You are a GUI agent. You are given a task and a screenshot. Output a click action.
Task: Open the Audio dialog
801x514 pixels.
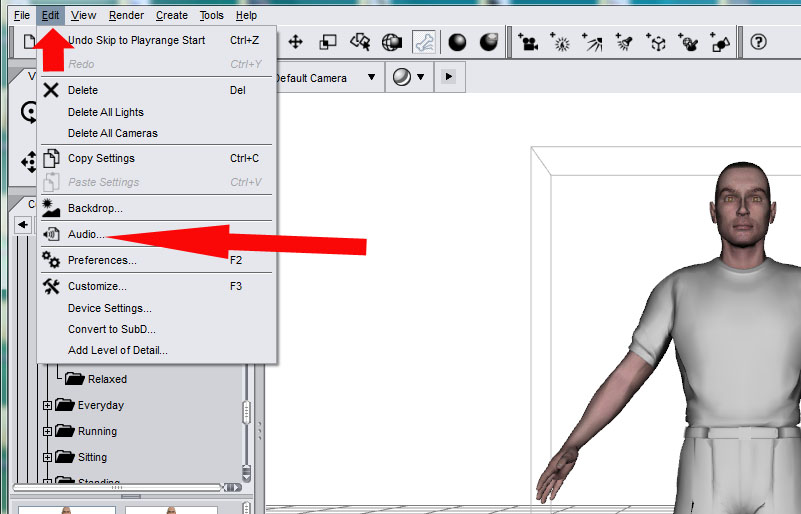pos(157,235)
